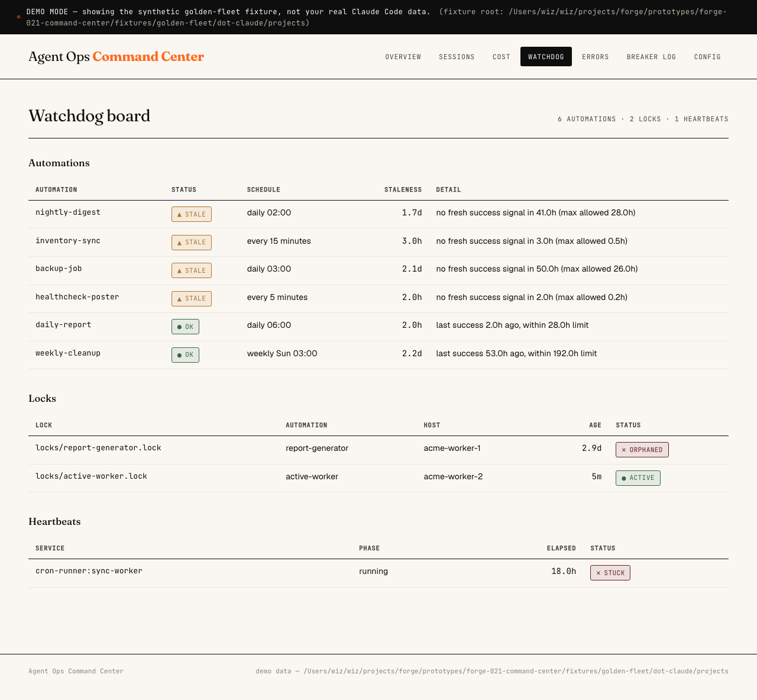The width and height of the screenshot is (757, 700).
Task: Click the 'daily 03:00' schedule cell
Action: pos(269,269)
